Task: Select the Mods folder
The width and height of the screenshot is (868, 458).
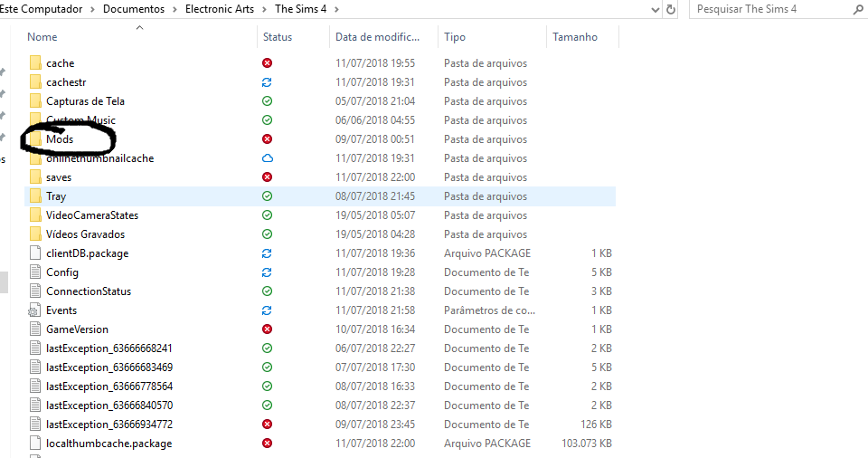Action: [60, 139]
